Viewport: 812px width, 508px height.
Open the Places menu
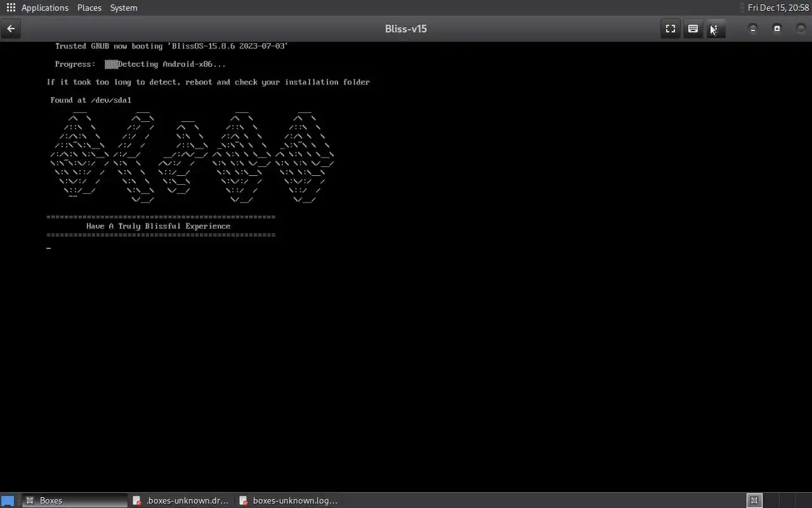[x=89, y=8]
